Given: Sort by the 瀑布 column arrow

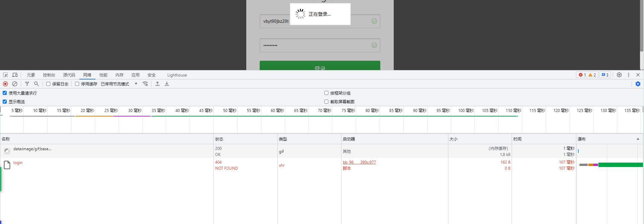Looking at the screenshot, I should click(638, 139).
